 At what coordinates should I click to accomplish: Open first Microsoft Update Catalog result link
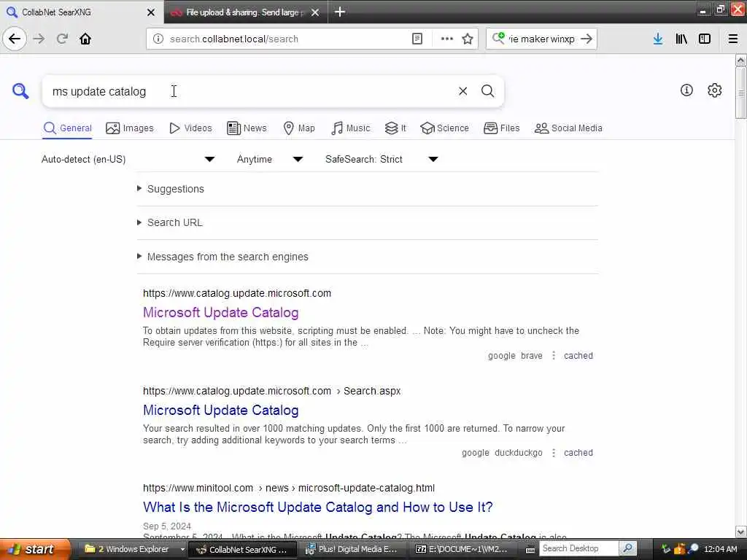(x=220, y=312)
